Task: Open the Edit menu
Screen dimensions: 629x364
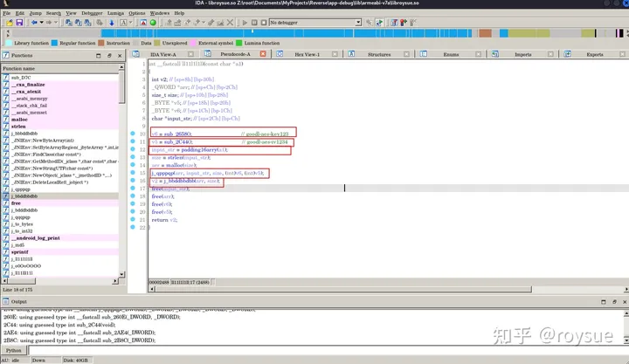Action: click(x=19, y=13)
